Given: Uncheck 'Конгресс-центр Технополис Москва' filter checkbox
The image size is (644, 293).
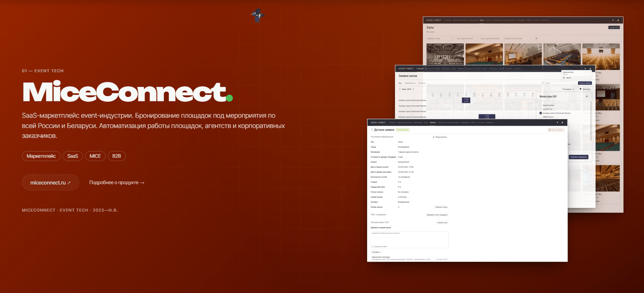Looking at the screenshot, I should 541,113.
